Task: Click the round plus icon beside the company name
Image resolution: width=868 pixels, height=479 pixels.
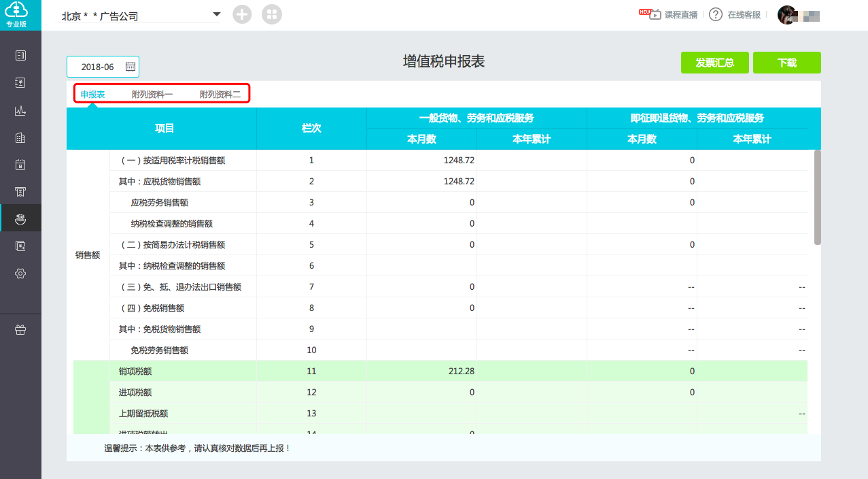Action: tap(242, 14)
